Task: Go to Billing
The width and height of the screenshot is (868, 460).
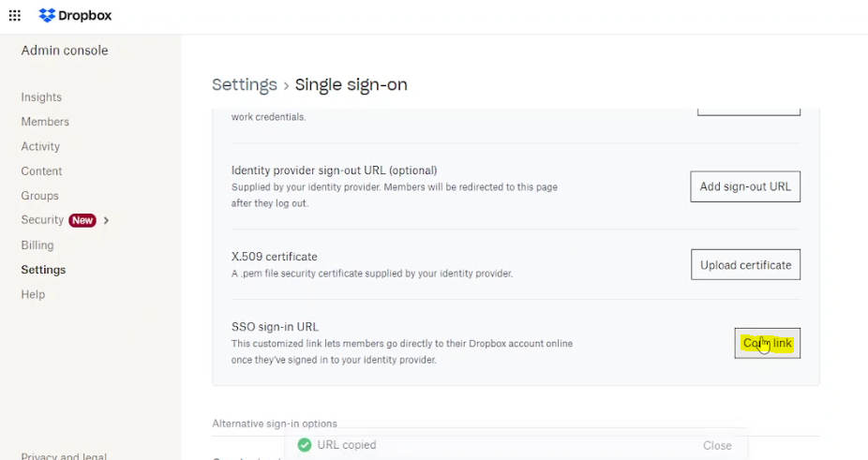Action: (37, 245)
